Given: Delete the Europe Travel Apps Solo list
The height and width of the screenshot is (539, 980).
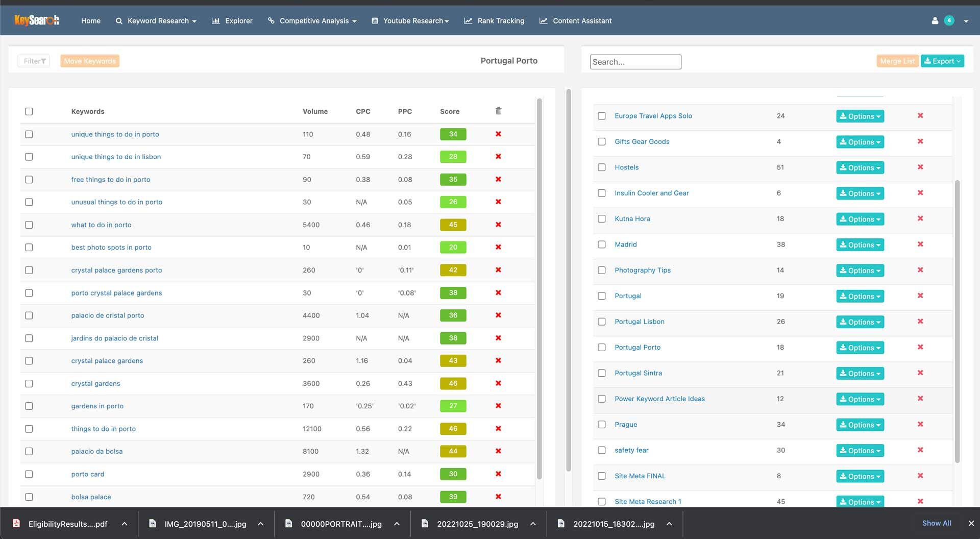Looking at the screenshot, I should tap(920, 115).
